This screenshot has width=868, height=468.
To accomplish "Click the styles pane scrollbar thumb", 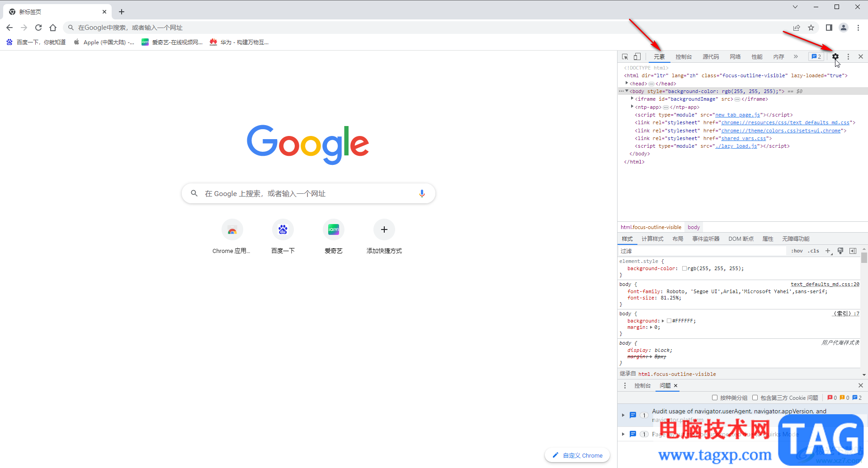I will click(864, 257).
